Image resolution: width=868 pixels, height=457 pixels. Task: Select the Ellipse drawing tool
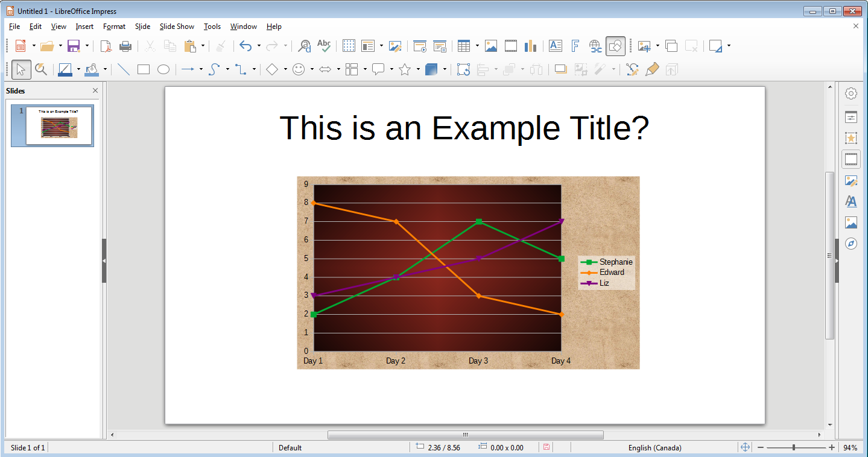[x=163, y=69]
